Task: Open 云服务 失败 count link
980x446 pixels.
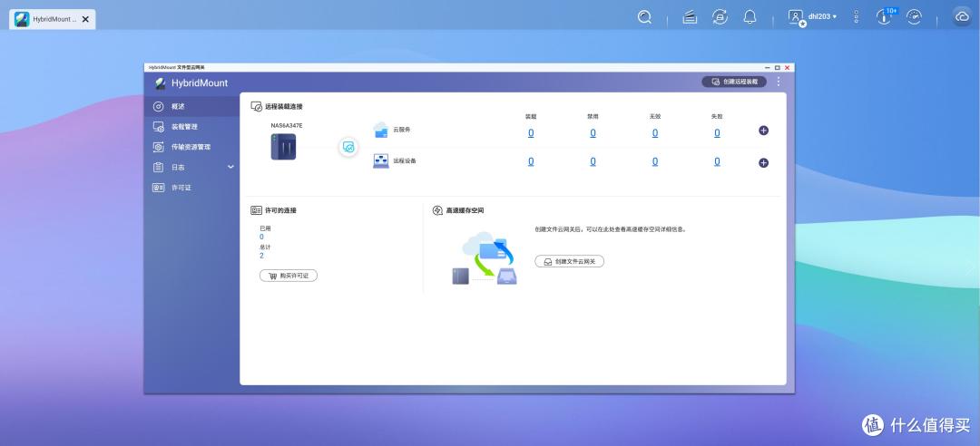Action: click(x=717, y=133)
